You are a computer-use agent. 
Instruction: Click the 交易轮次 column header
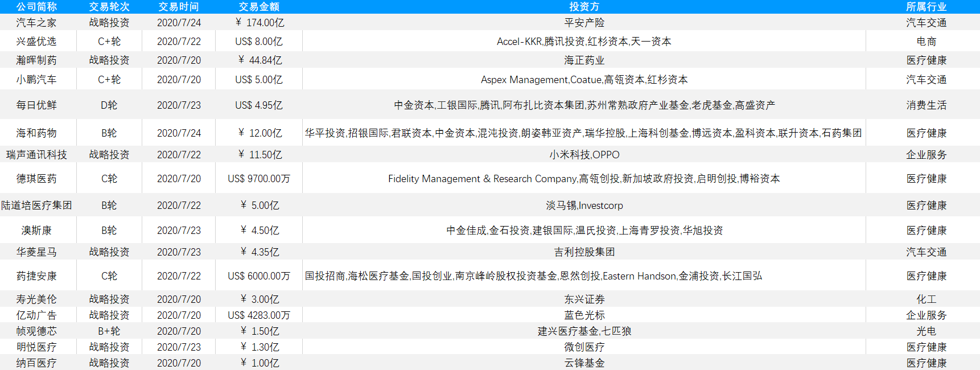pos(109,7)
